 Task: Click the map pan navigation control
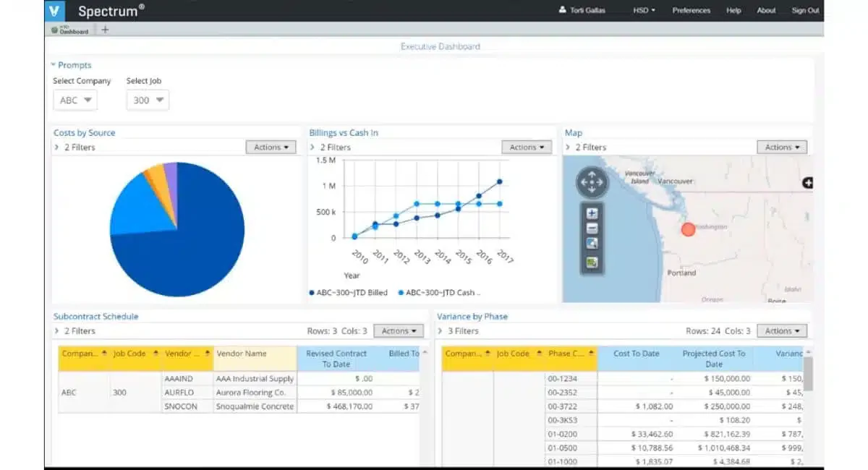tap(592, 182)
